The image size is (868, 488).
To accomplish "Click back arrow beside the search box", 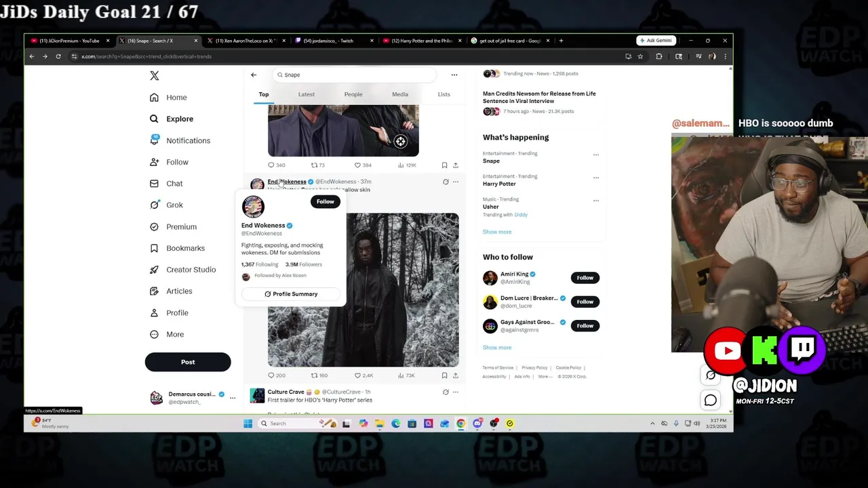I will (x=254, y=75).
